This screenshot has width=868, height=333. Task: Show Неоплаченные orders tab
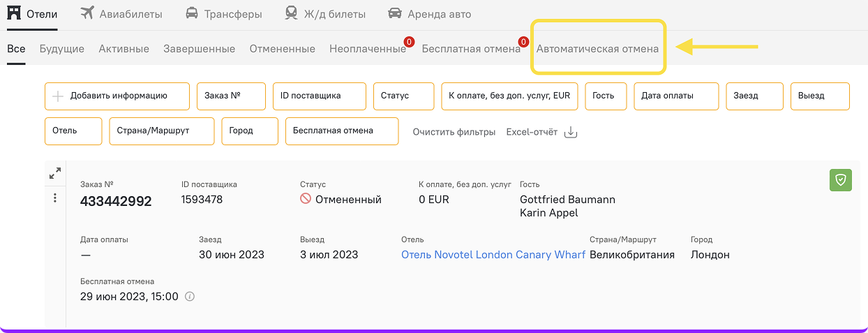[367, 49]
